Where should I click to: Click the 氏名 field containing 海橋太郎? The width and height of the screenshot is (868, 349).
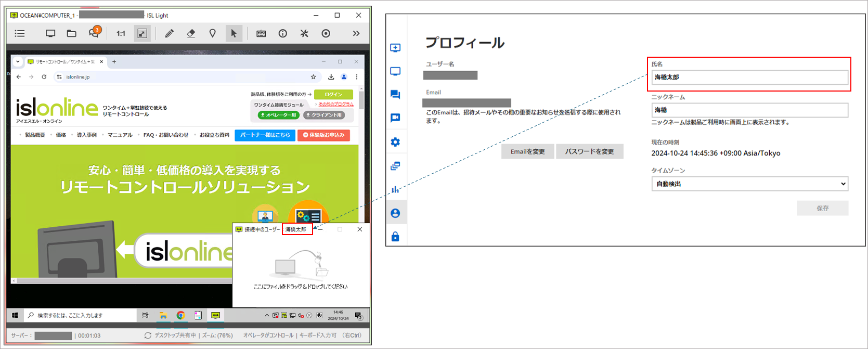[x=749, y=77]
